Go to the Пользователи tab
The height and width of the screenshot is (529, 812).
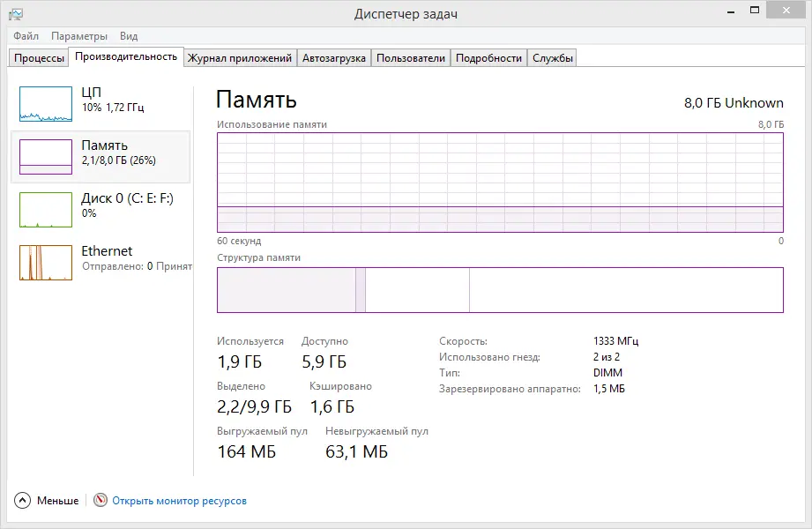coord(410,58)
